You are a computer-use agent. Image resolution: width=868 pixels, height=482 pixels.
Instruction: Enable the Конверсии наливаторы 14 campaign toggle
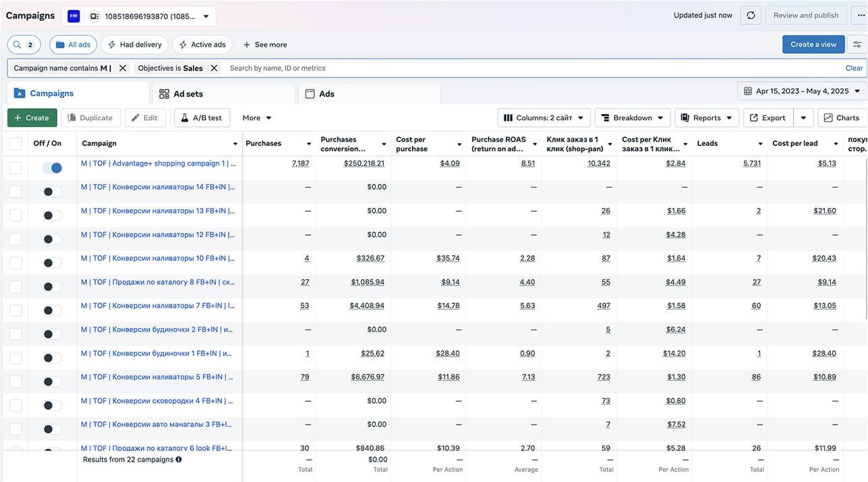pos(52,192)
